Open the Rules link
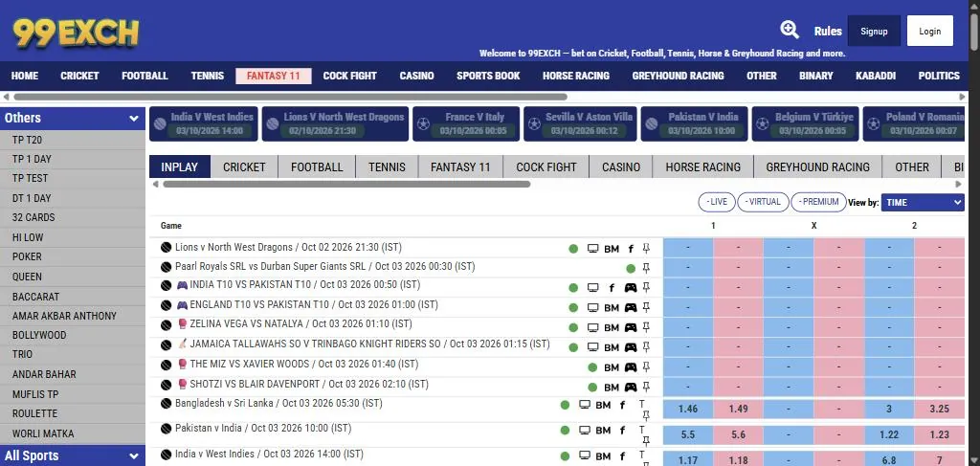The height and width of the screenshot is (466, 980). pyautogui.click(x=828, y=32)
